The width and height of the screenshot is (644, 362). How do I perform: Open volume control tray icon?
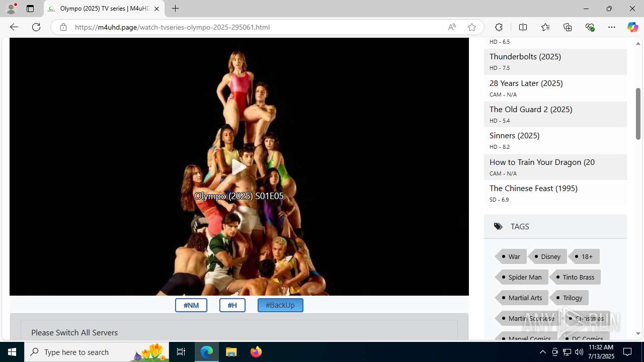[579, 352]
